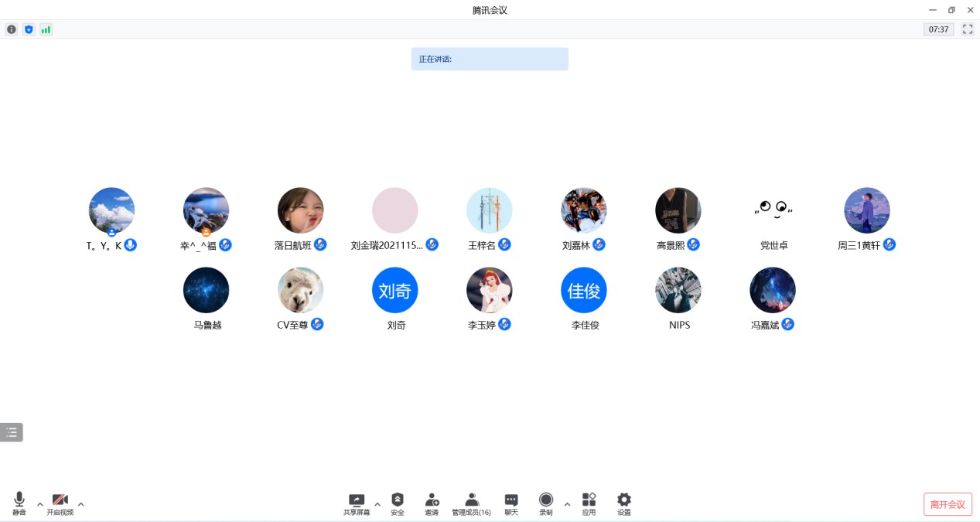980x522 pixels.
Task: Open the side list panel button
Action: pos(12,432)
